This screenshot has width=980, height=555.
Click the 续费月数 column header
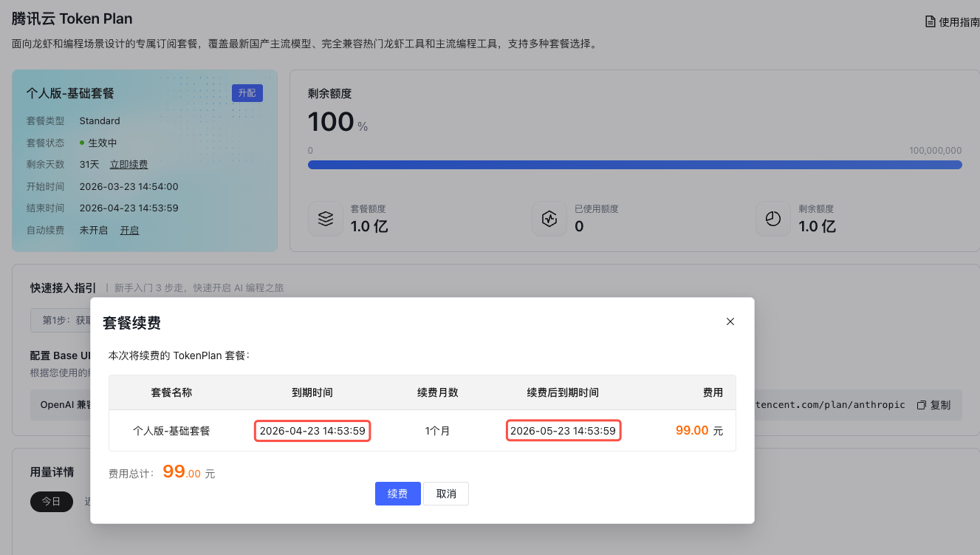[438, 392]
